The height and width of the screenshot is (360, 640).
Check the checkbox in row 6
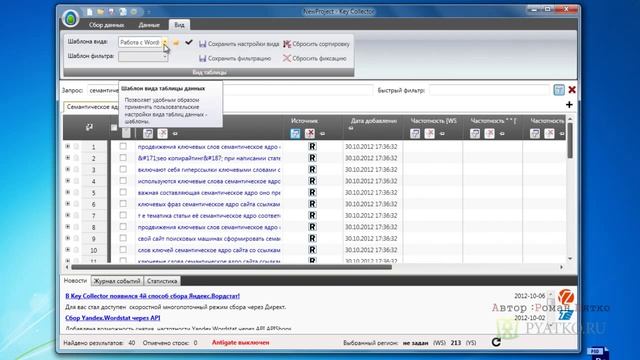(123, 204)
